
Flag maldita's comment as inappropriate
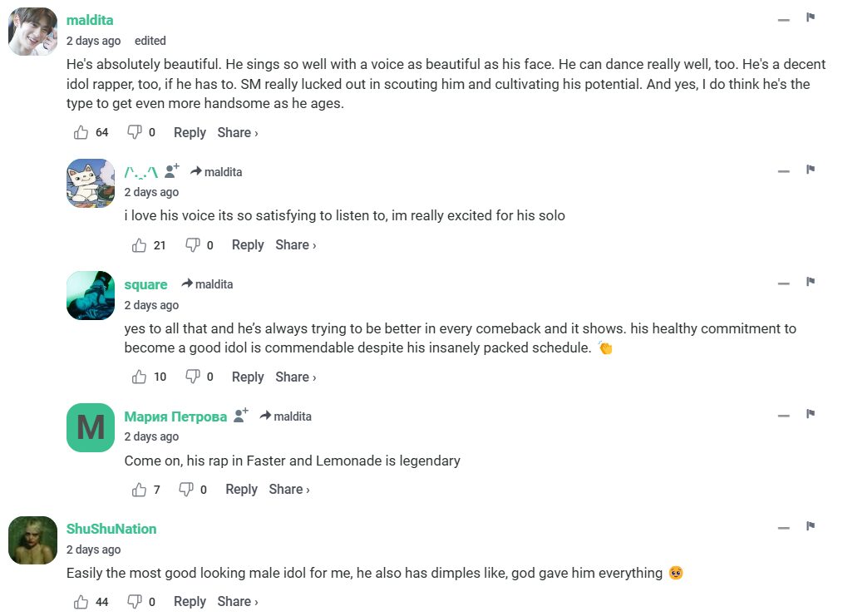point(811,17)
